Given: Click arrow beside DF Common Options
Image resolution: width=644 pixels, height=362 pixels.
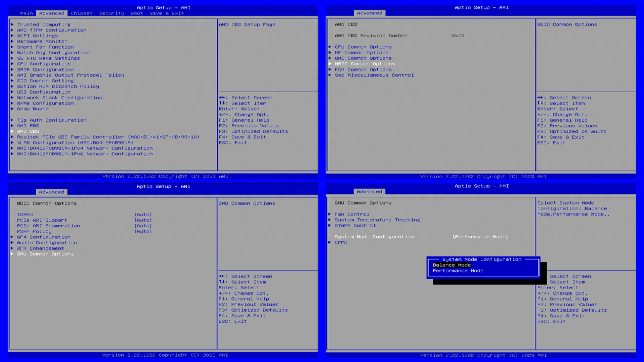Looking at the screenshot, I should coord(330,53).
